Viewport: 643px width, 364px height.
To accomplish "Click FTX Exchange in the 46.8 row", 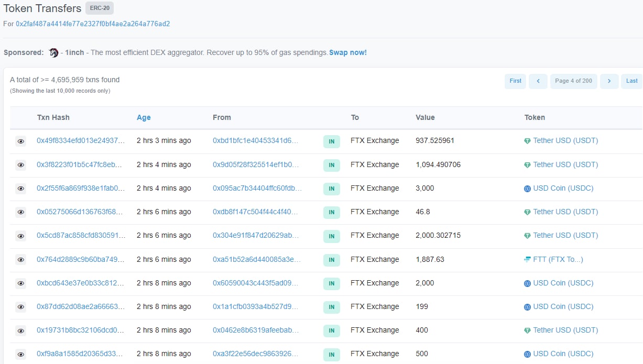I will (375, 212).
